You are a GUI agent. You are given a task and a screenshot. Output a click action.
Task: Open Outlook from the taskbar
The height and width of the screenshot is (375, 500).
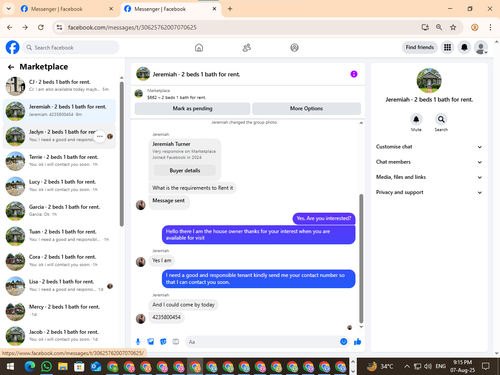coord(96,367)
